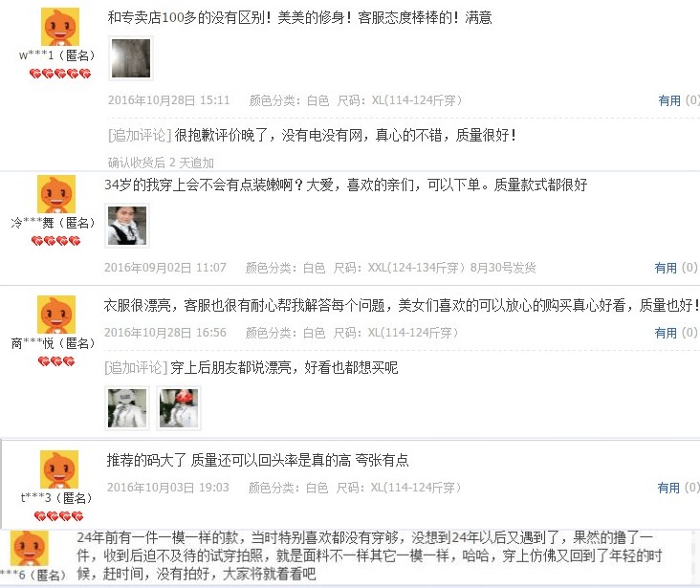The height and width of the screenshot is (588, 700).
Task: Click username w***1（匿名）
Action: click(x=57, y=55)
